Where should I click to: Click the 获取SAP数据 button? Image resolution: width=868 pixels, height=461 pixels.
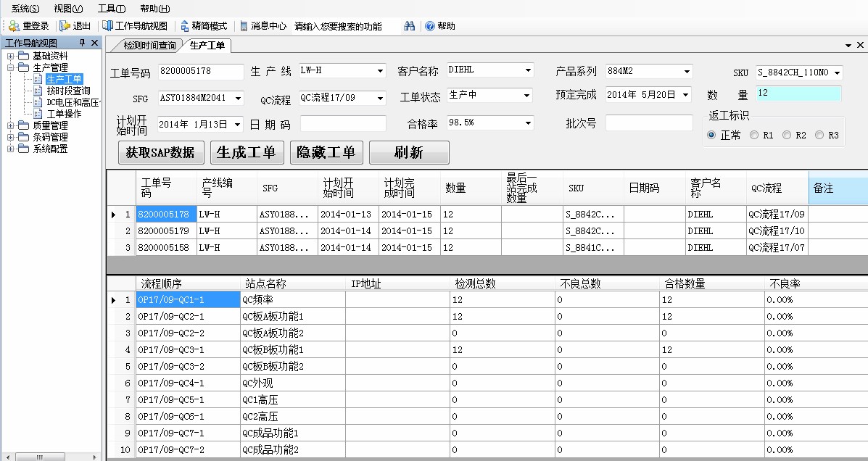tap(161, 152)
